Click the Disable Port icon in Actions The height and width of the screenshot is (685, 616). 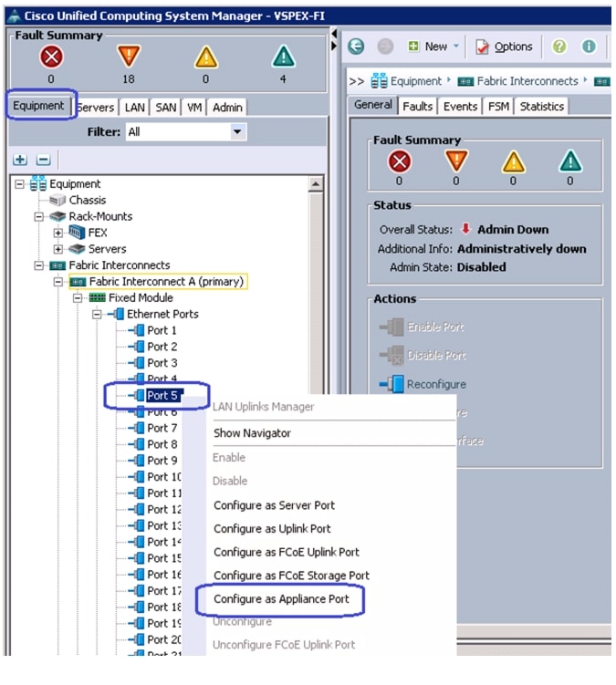click(x=392, y=355)
